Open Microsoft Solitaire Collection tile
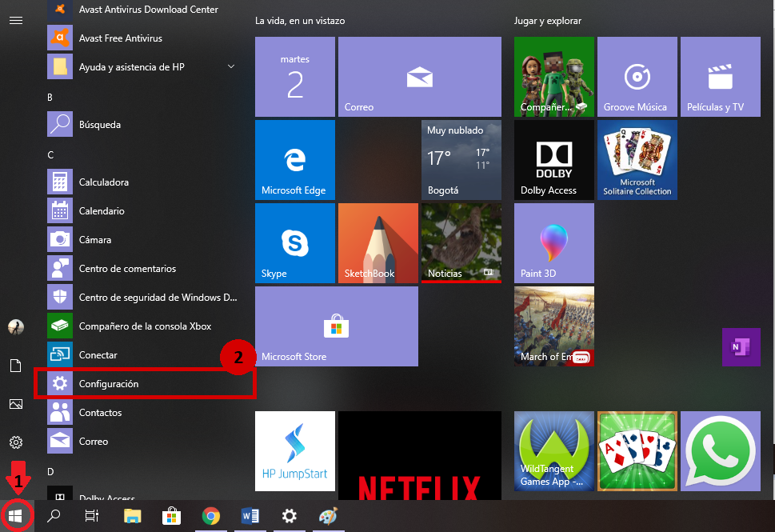Viewport: 775px width, 532px height. click(x=637, y=160)
